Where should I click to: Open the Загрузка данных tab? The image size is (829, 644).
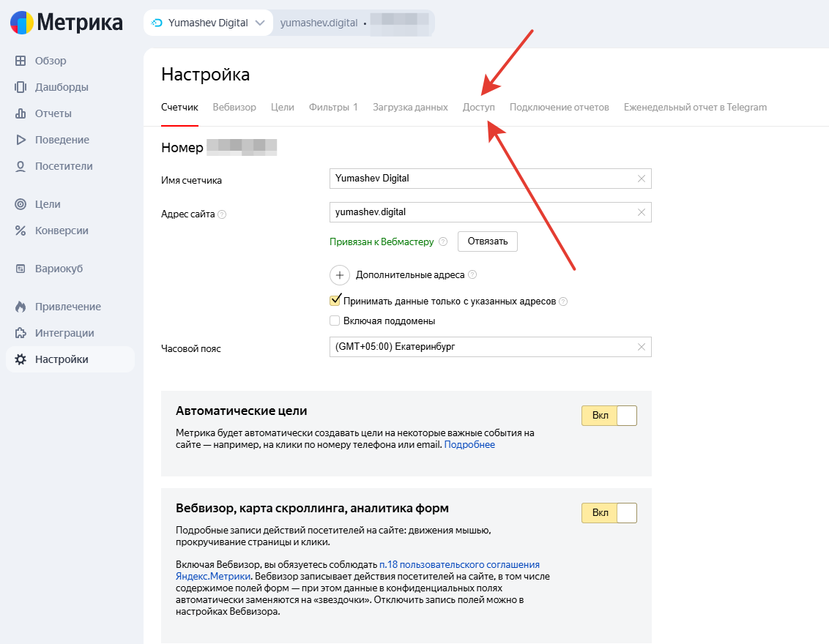coord(410,108)
